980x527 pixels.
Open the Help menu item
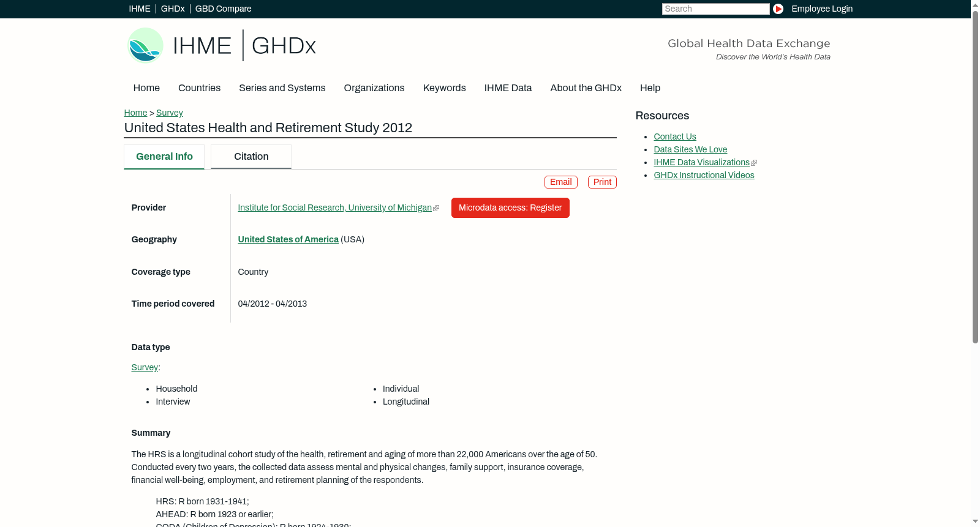click(x=650, y=88)
